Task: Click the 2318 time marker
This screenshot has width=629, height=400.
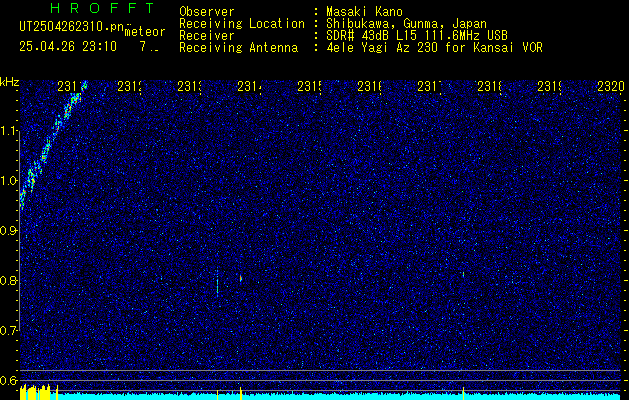Action: (489, 87)
